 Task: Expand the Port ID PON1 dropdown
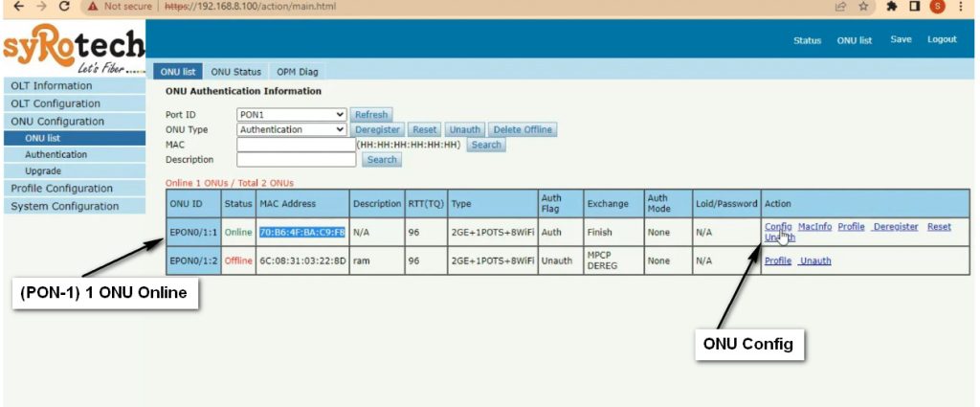[x=292, y=115]
